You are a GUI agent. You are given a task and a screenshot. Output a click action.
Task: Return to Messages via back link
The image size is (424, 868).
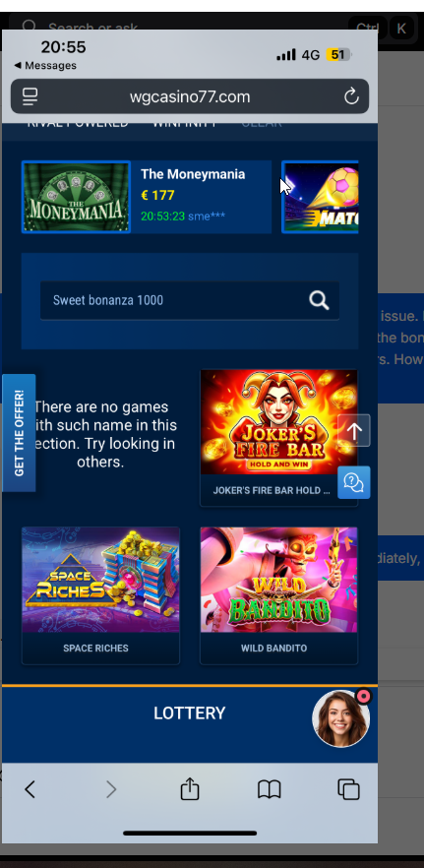pos(45,65)
